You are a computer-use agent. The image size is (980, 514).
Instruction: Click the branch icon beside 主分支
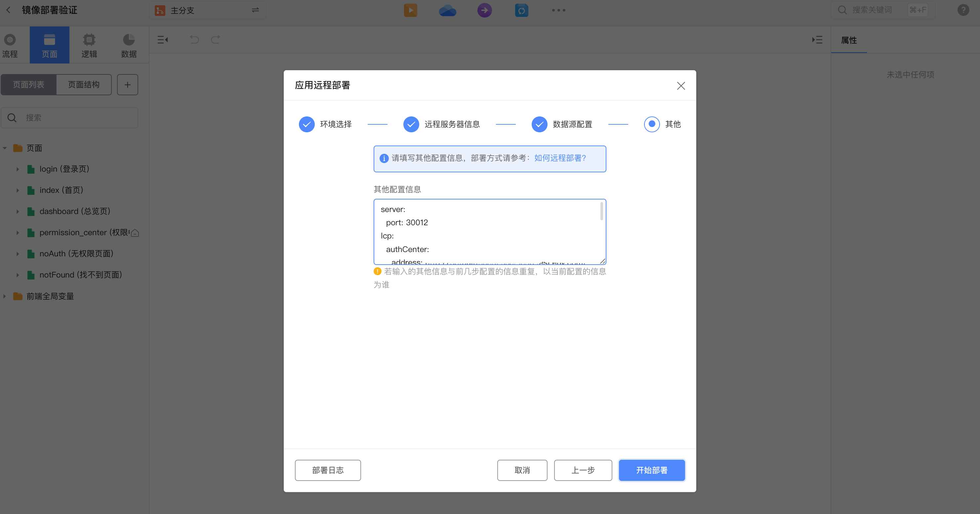pos(160,10)
